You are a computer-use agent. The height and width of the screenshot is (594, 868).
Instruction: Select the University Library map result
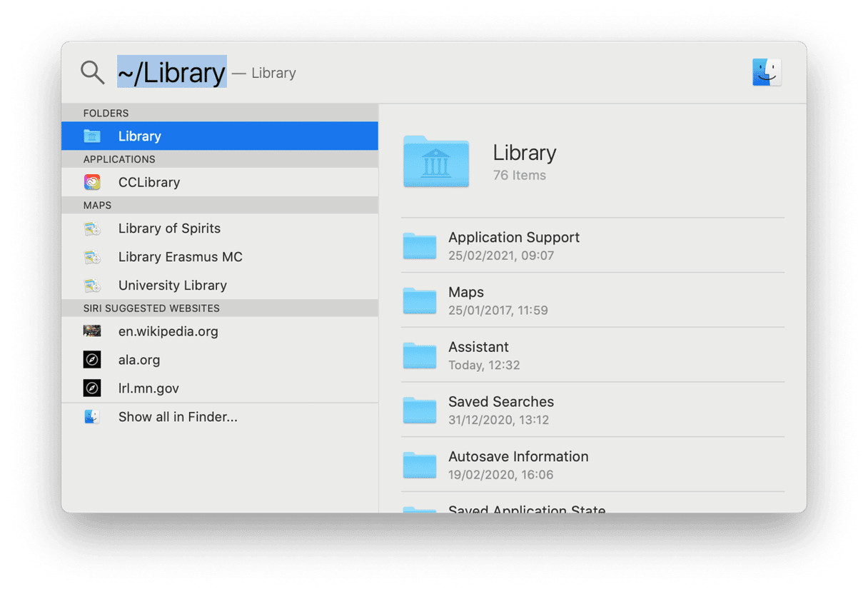click(x=172, y=285)
